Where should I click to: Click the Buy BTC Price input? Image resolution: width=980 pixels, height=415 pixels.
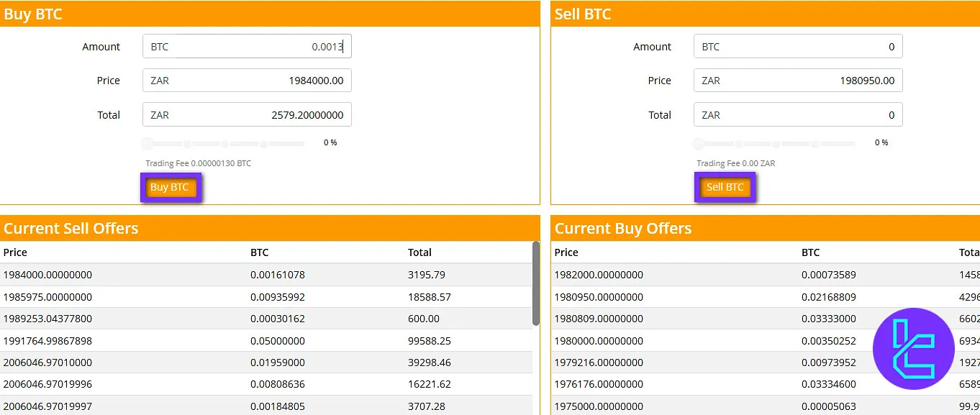pos(247,81)
